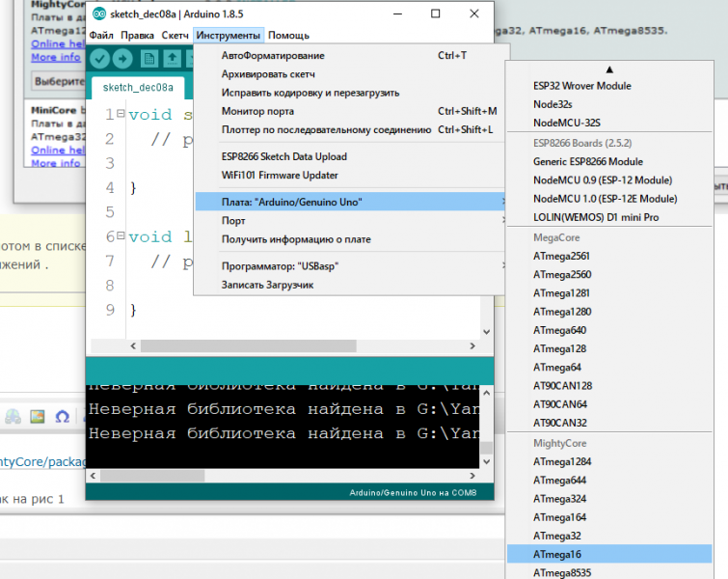Open the Выберите version dropdown in Boards Manager
Screen dimensions: 728x579
click(x=59, y=81)
